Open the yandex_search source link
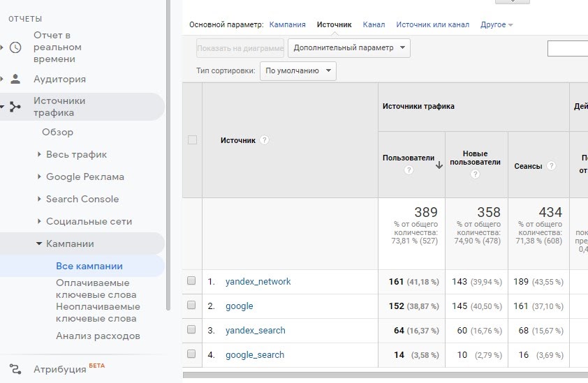The width and height of the screenshot is (588, 383). (x=255, y=330)
